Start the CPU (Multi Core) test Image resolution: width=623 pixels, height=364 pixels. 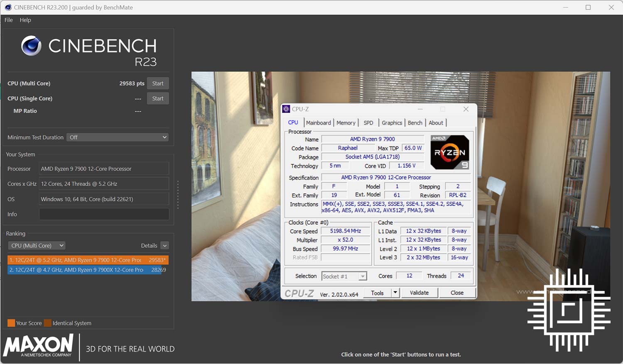pyautogui.click(x=158, y=83)
